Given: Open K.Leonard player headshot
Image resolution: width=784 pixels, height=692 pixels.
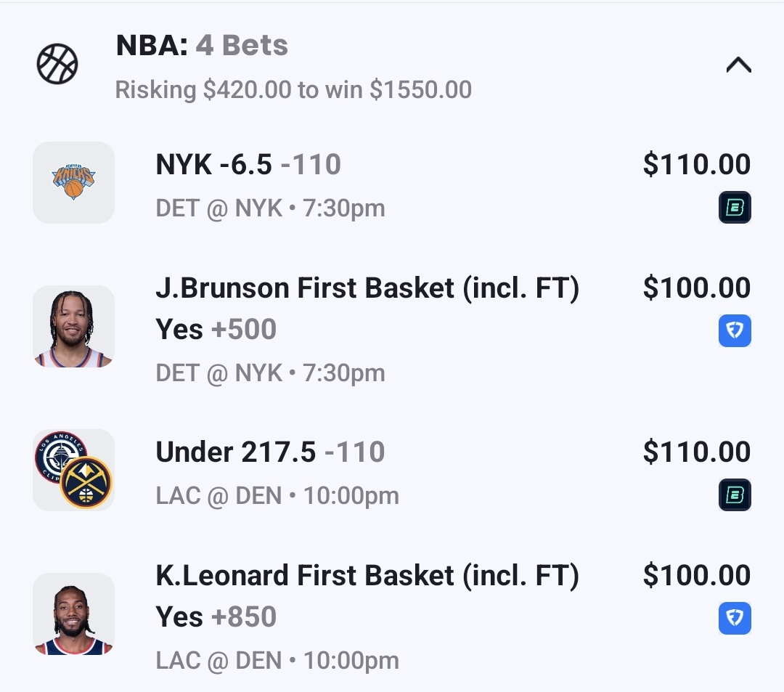Looking at the screenshot, I should click(73, 614).
